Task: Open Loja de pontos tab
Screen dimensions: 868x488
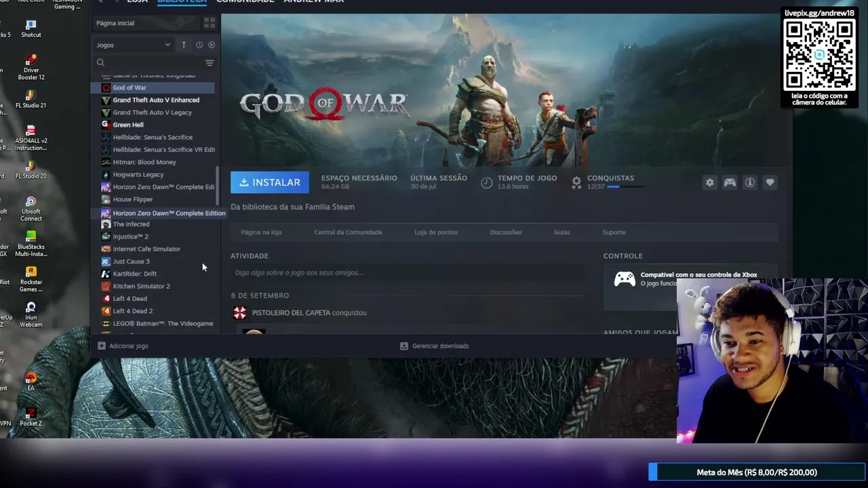Action: [x=436, y=232]
